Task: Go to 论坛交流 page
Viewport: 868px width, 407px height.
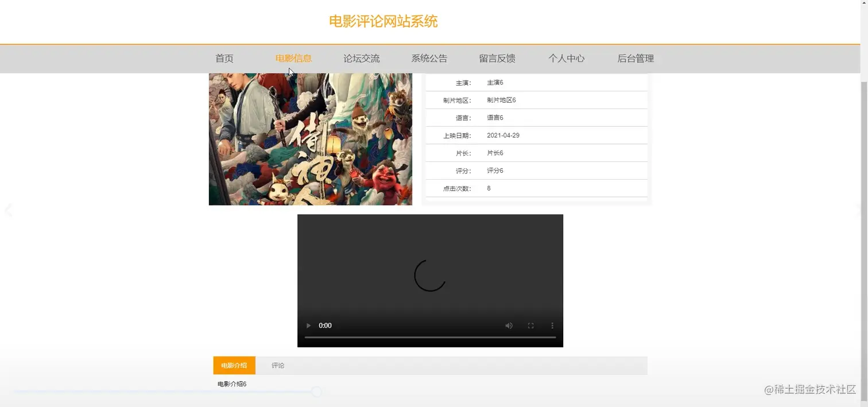Action: [362, 59]
